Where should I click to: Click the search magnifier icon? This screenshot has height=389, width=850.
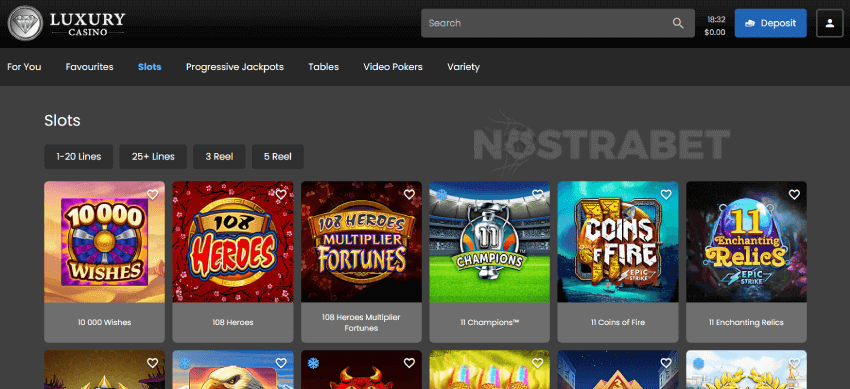click(678, 23)
